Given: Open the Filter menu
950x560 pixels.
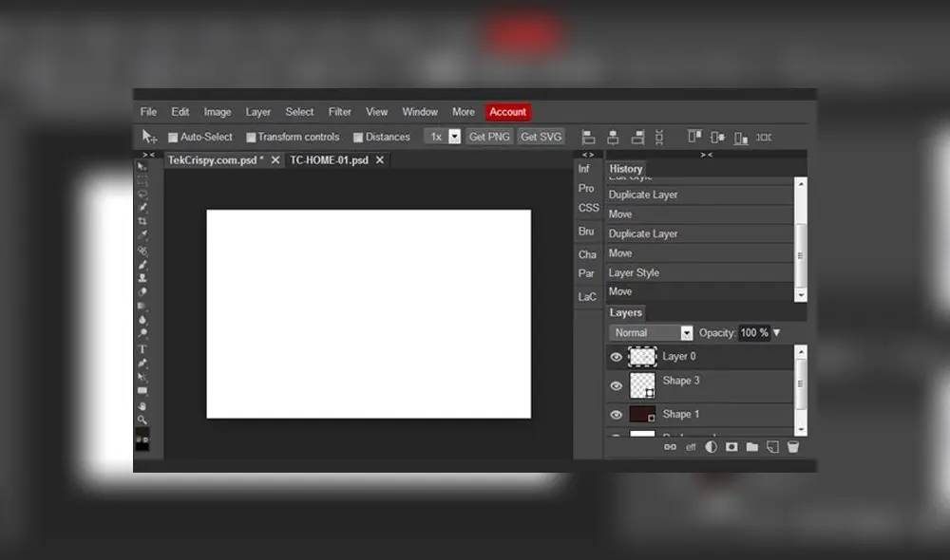Looking at the screenshot, I should coord(339,112).
